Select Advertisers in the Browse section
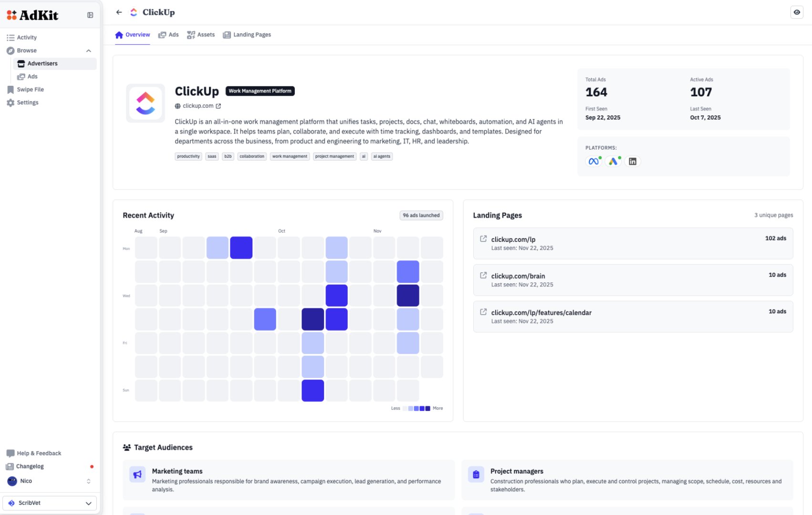 43,63
